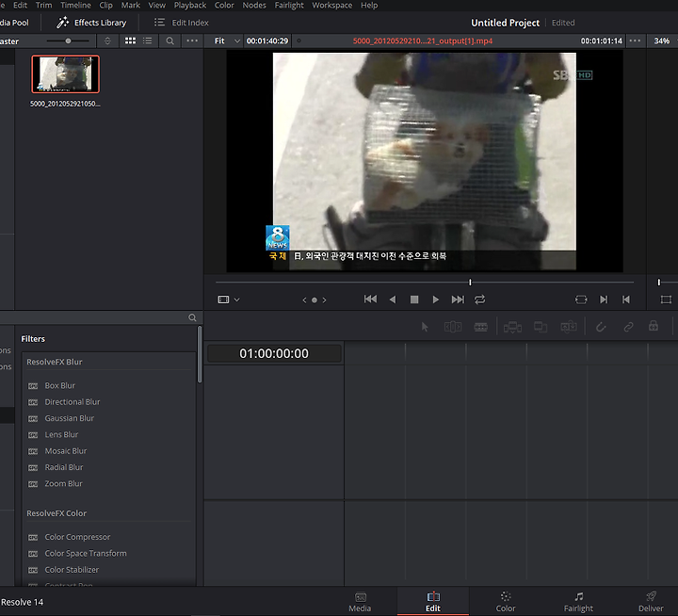Jump to last frame
This screenshot has height=616, width=678.
tap(458, 300)
